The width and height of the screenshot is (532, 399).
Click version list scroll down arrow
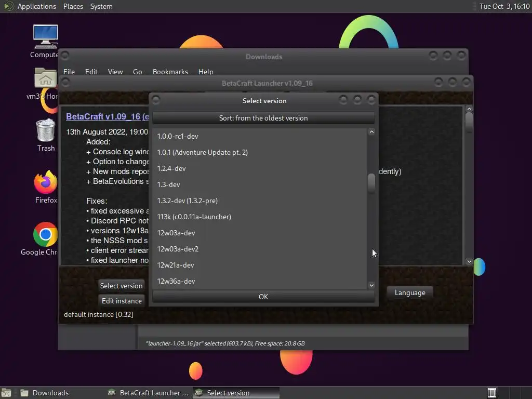pyautogui.click(x=371, y=285)
